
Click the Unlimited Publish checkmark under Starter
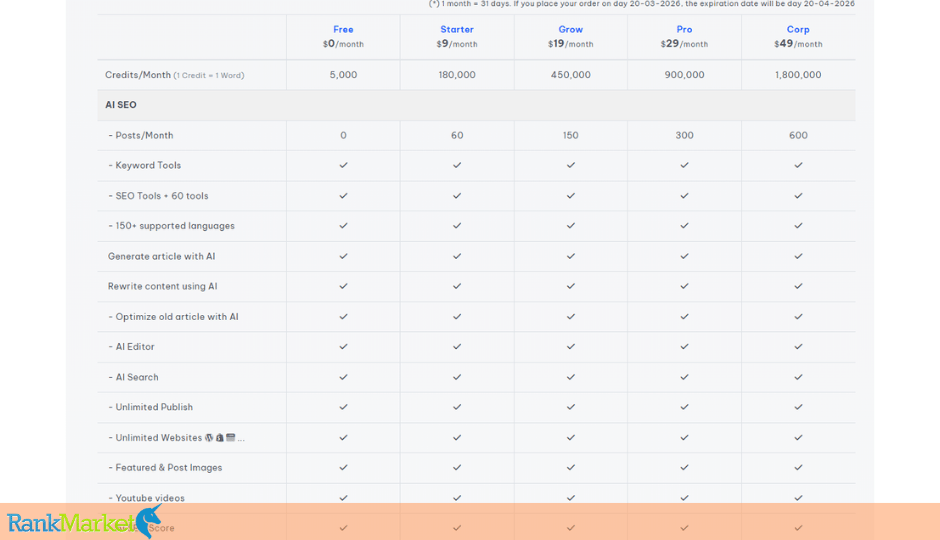tap(457, 407)
